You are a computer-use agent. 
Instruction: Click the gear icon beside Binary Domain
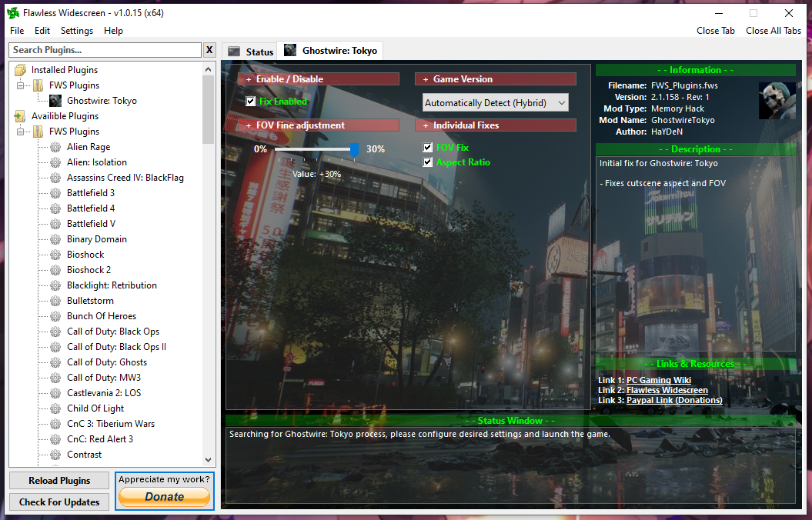(55, 239)
